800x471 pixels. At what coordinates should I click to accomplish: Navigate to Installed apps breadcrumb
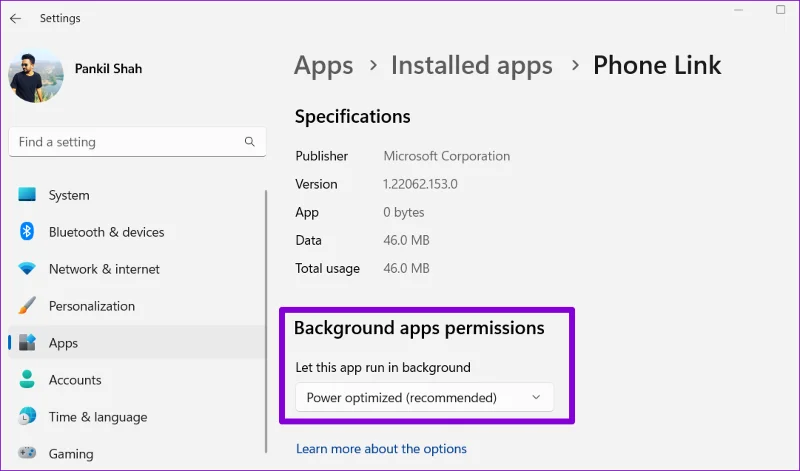coord(472,65)
